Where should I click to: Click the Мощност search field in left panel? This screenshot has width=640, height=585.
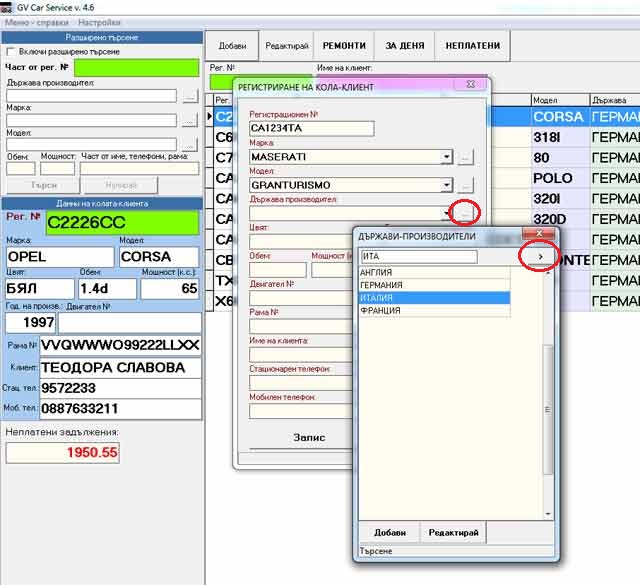point(57,169)
